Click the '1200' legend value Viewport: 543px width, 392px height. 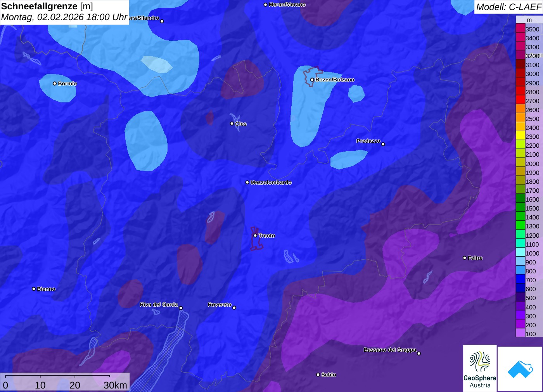pyautogui.click(x=533, y=235)
